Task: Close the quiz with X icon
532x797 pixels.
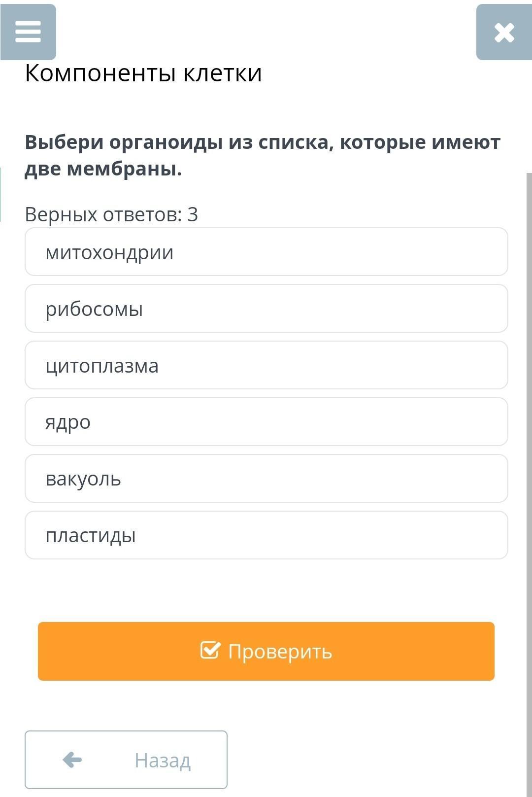Action: pos(504,33)
